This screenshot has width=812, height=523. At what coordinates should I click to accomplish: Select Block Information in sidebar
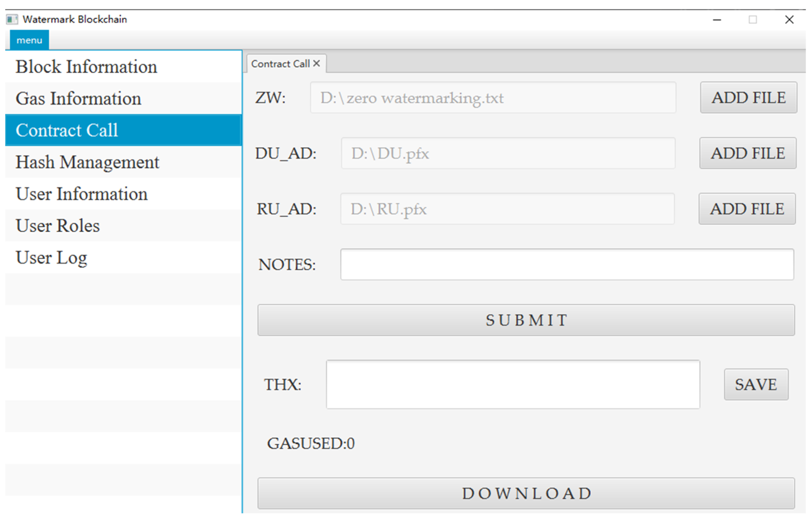(123, 67)
